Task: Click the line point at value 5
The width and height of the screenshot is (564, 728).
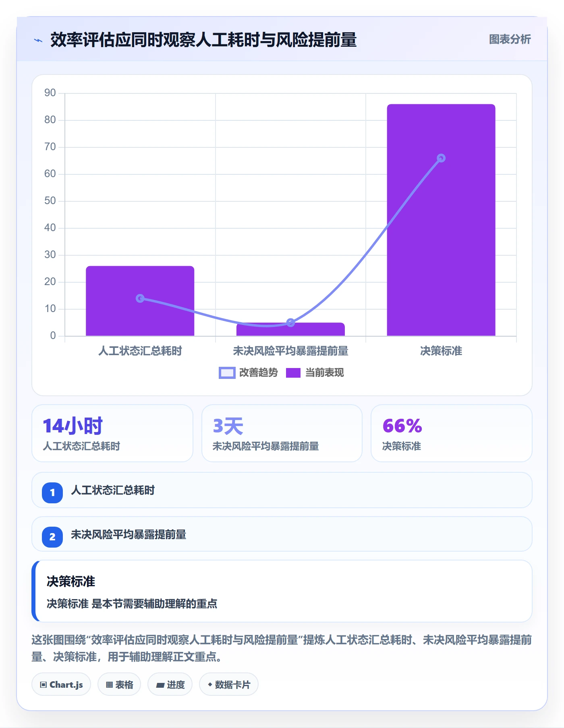Action: click(290, 323)
